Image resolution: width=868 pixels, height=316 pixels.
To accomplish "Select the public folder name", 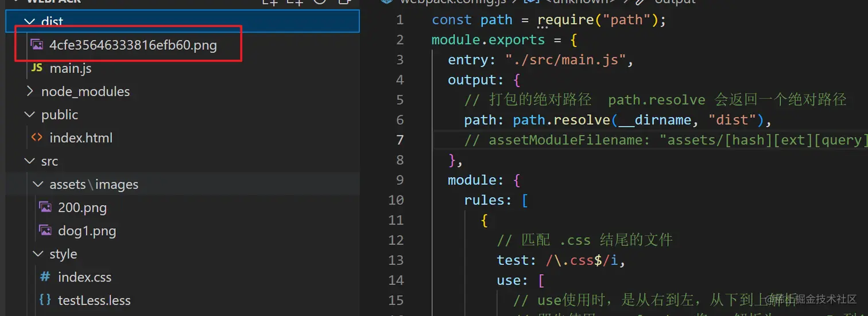I will pyautogui.click(x=60, y=115).
